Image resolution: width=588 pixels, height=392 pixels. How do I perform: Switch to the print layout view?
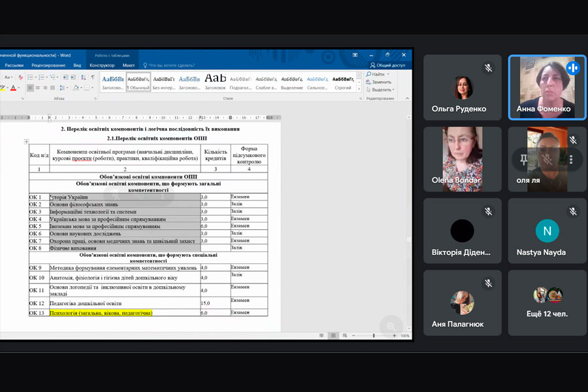(333, 336)
